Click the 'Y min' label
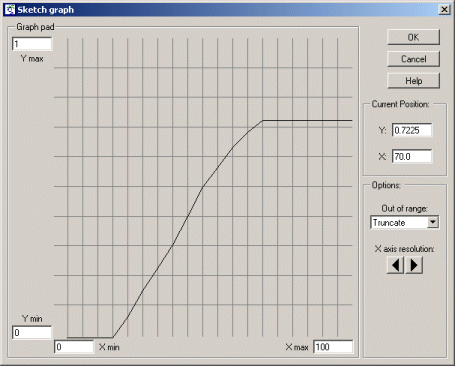 pos(32,319)
